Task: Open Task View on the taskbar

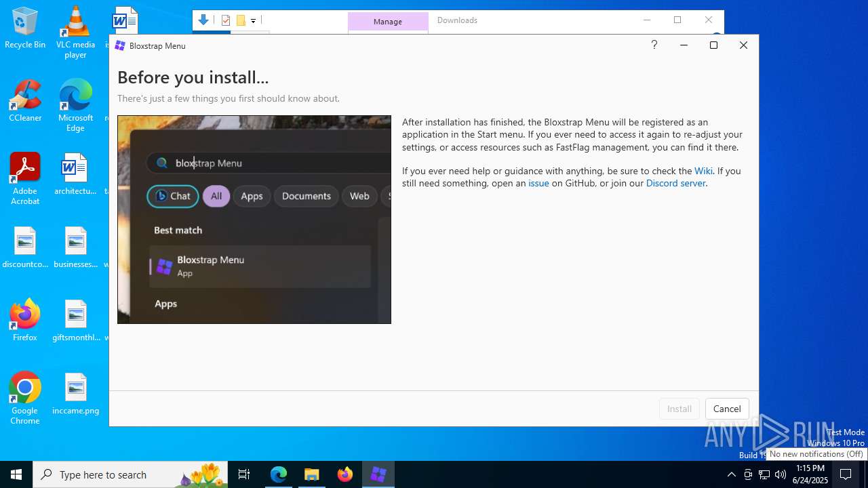Action: pyautogui.click(x=244, y=474)
